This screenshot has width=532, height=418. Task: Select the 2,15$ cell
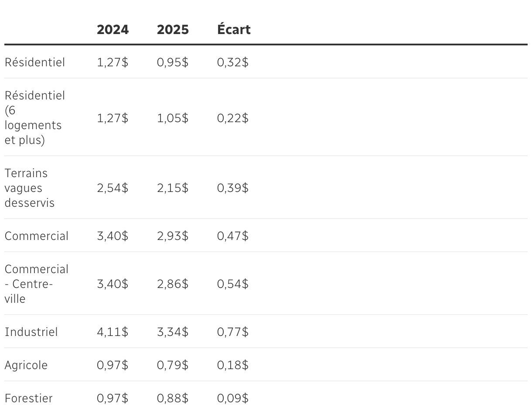pos(173,188)
